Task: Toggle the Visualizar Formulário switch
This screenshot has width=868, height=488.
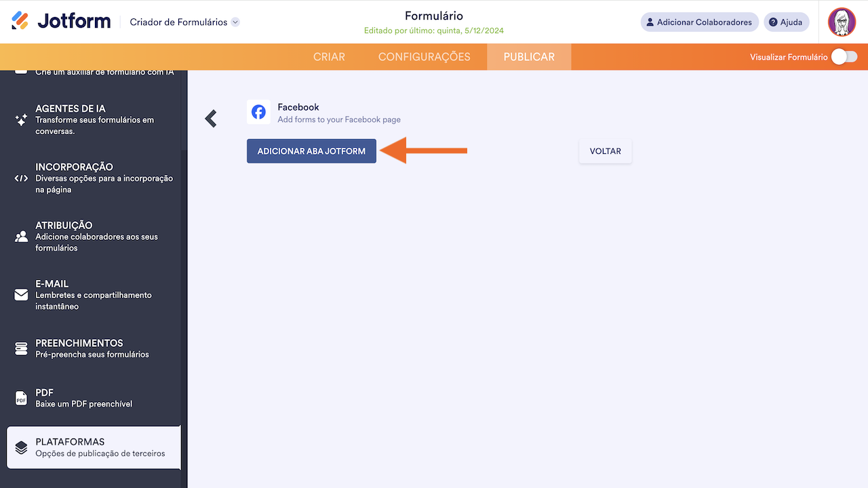Action: pyautogui.click(x=844, y=57)
